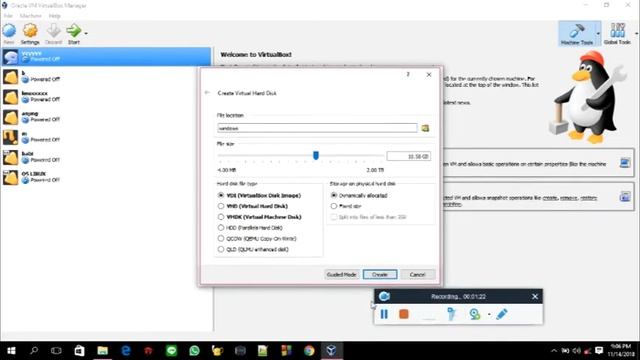The height and width of the screenshot is (360, 640).
Task: Select VHD (Virtual Hard Disk) option
Action: pyautogui.click(x=253, y=206)
